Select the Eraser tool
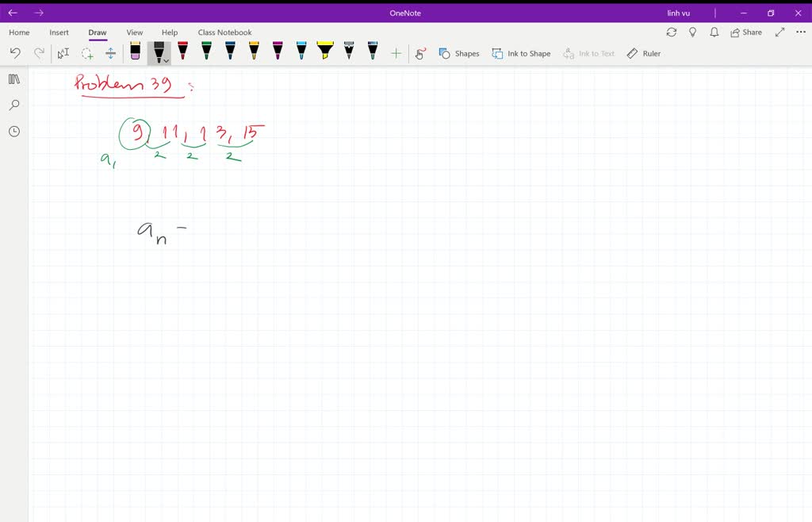812x522 pixels. (x=135, y=53)
